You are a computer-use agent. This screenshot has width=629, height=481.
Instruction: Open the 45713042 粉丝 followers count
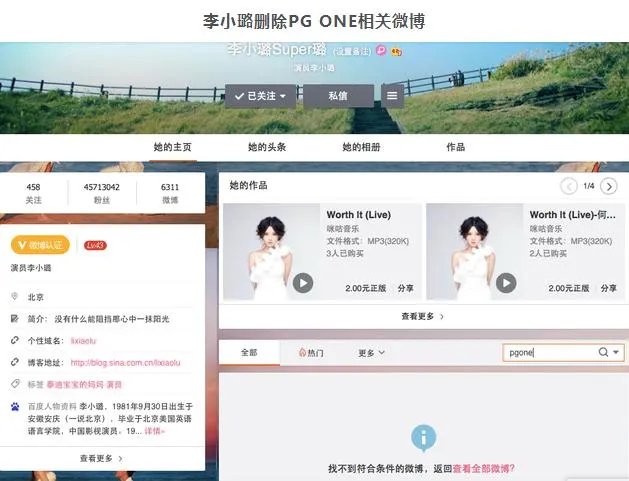click(101, 193)
